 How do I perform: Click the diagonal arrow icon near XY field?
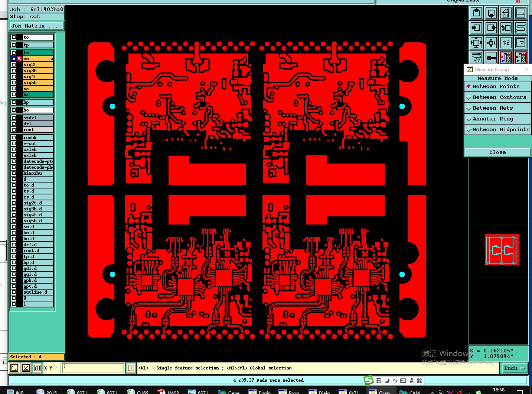[14, 368]
